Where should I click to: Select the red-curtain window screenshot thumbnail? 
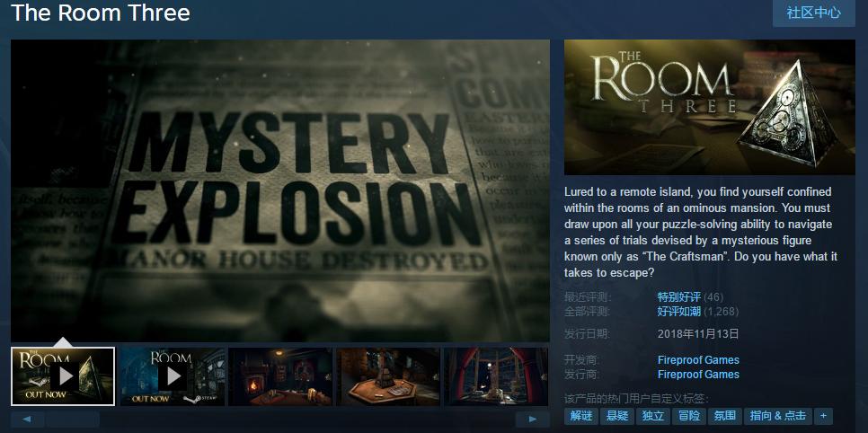pyautogui.click(x=496, y=376)
